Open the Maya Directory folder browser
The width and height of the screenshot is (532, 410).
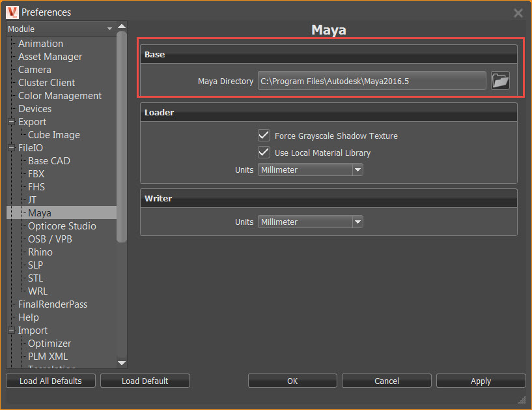pos(500,80)
